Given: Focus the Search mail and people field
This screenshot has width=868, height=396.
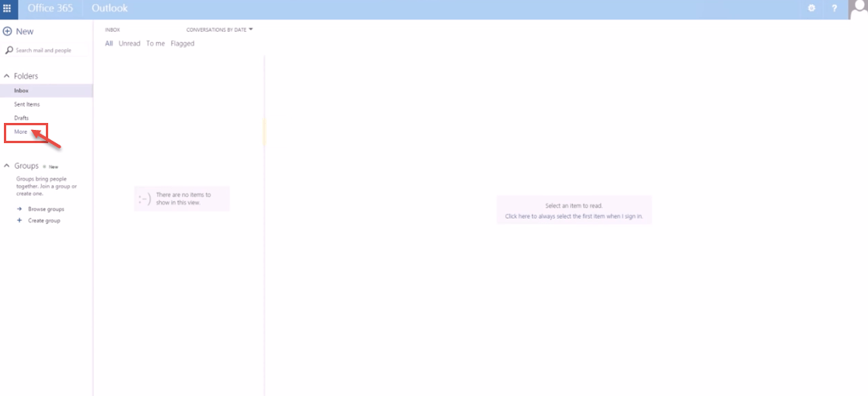Looking at the screenshot, I should 47,50.
